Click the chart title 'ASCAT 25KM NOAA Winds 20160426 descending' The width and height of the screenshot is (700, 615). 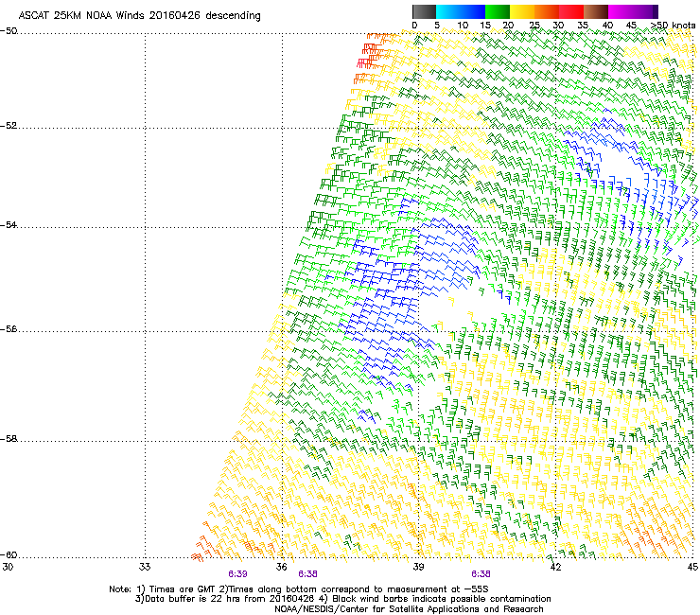click(x=139, y=15)
